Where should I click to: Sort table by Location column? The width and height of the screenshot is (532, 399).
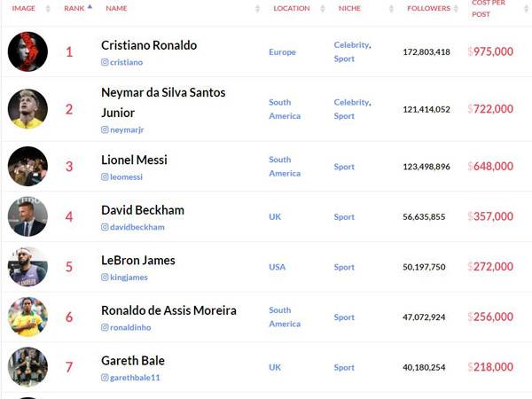292,8
